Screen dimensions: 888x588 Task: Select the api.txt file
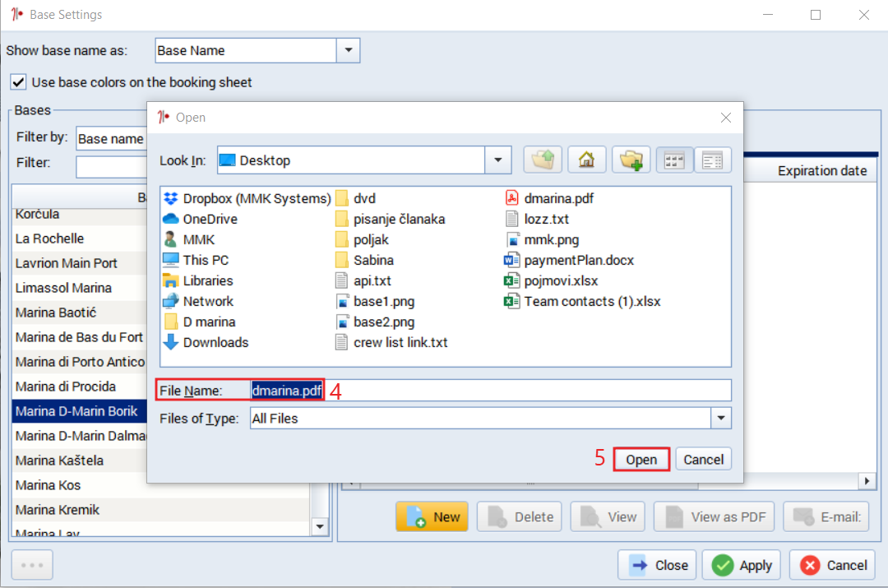pos(363,281)
